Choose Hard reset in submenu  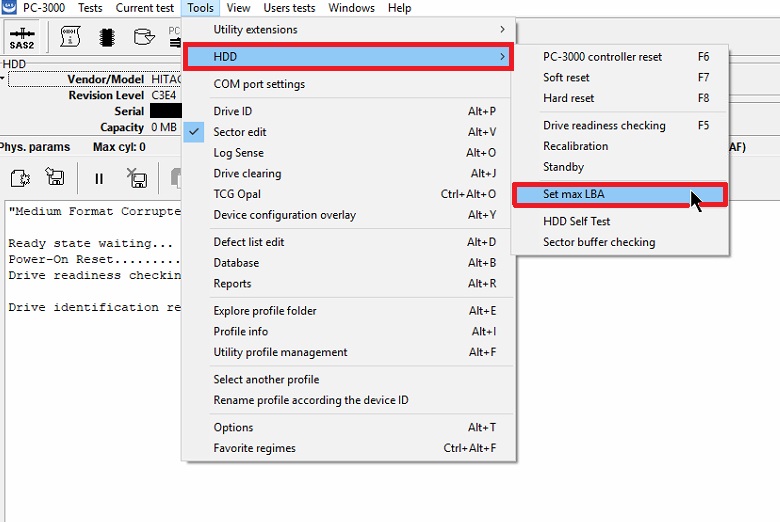(620, 98)
